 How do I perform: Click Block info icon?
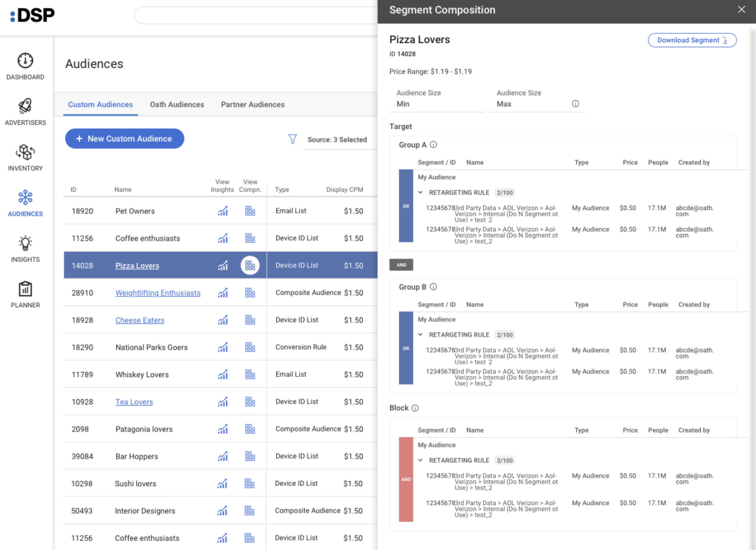(415, 408)
